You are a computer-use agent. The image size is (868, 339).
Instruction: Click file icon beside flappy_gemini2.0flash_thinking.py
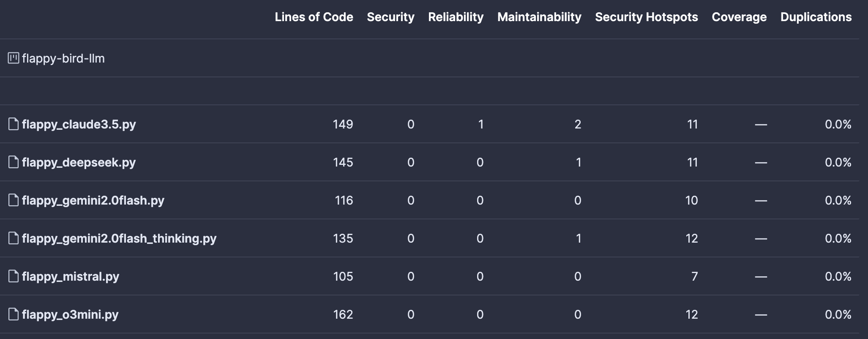14,238
